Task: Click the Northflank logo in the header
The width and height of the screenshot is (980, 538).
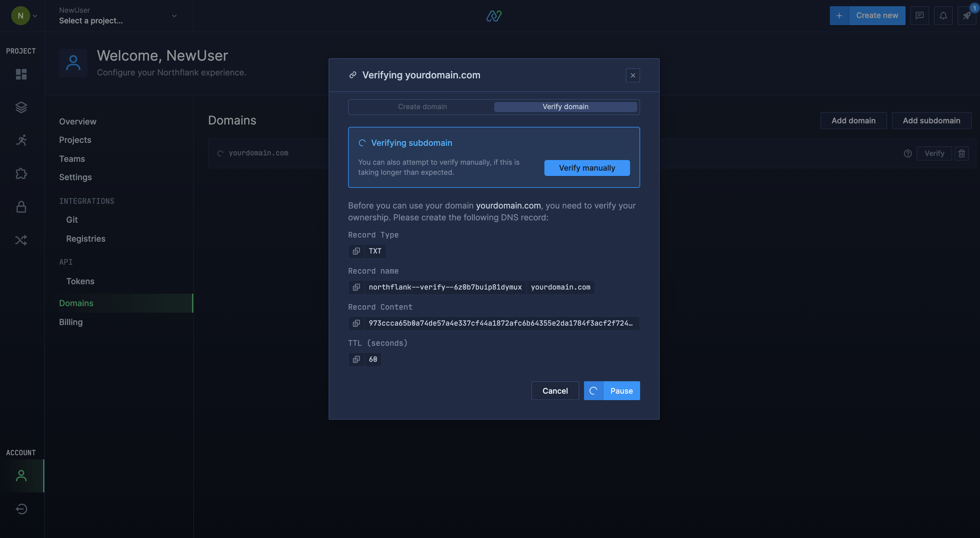Action: point(494,16)
